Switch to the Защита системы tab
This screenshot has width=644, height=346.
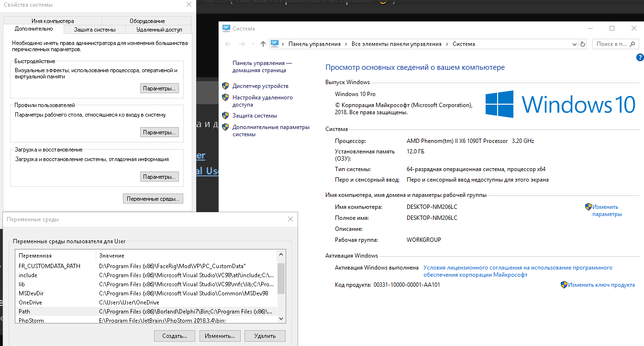(95, 30)
